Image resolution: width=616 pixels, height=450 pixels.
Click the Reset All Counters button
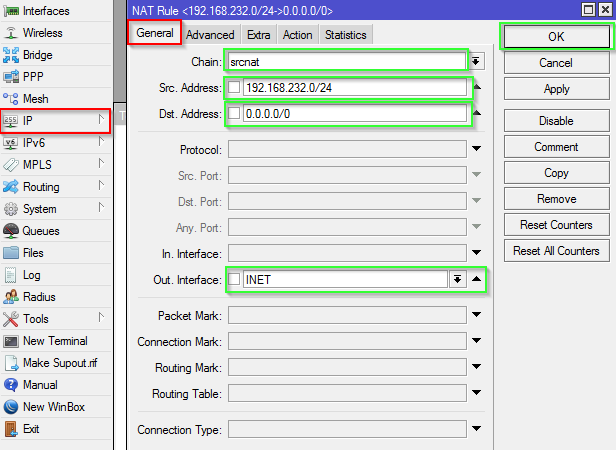click(x=556, y=251)
